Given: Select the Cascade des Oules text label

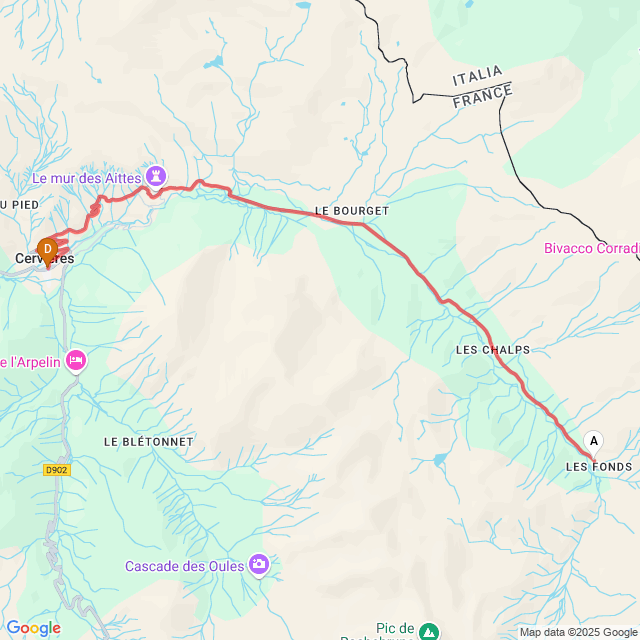Looking at the screenshot, I should point(184,566).
